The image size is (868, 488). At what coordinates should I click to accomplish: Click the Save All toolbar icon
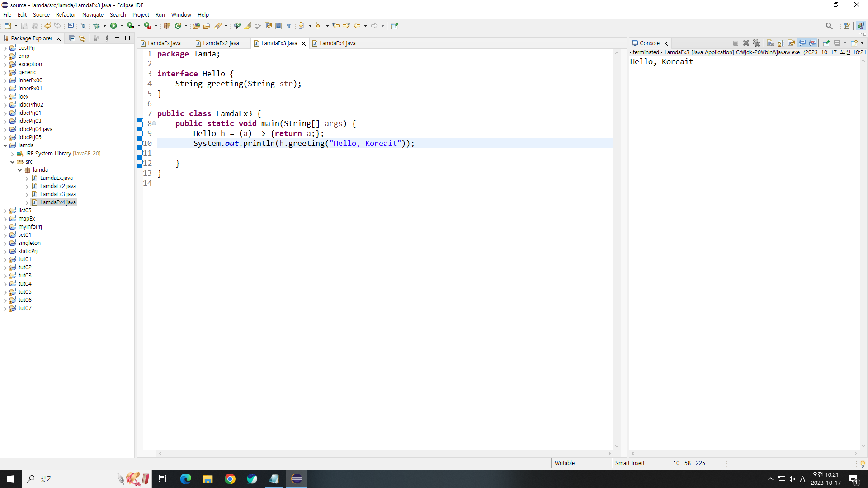[x=35, y=26]
